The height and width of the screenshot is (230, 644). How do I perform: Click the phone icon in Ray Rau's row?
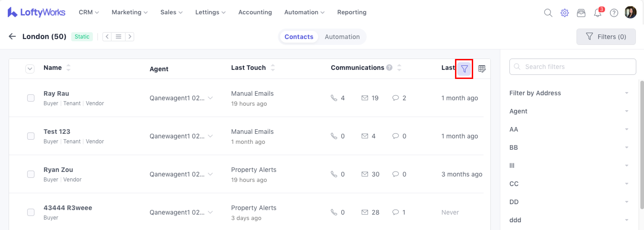[x=334, y=98]
